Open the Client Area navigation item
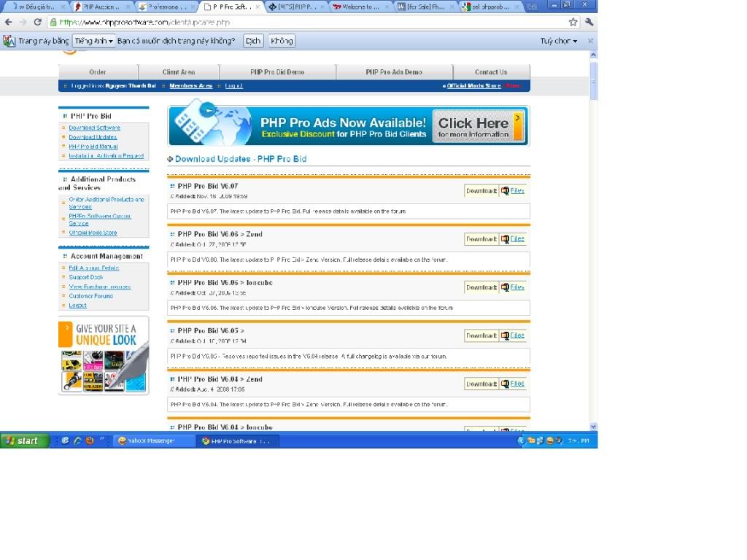Viewport: 747px width, 560px height. (179, 72)
